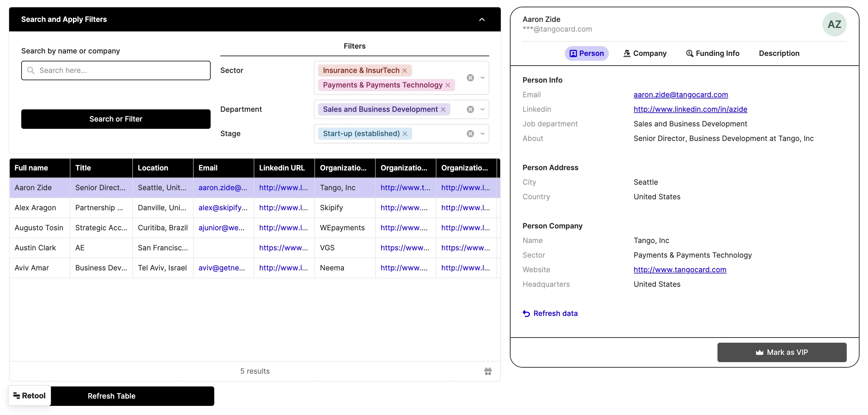Open the Retool badge

(29, 396)
